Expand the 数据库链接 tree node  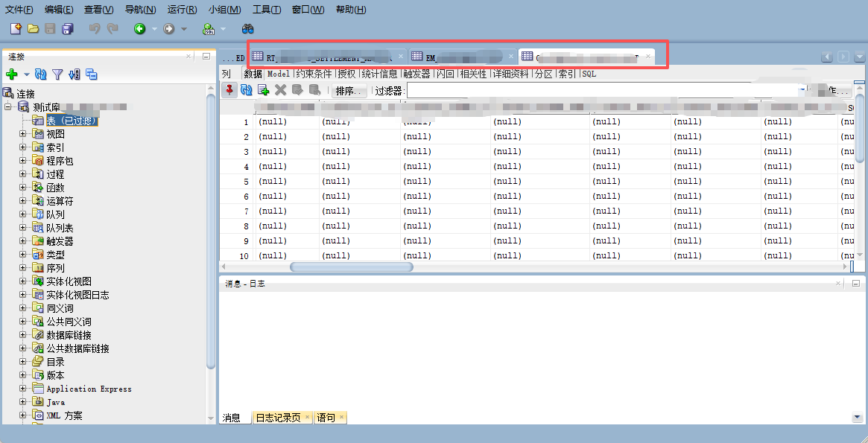(x=22, y=334)
